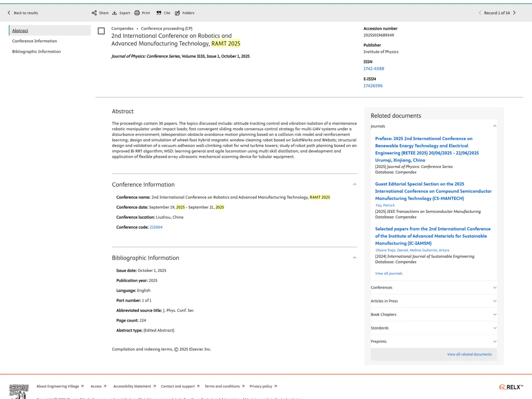Go to previous record arrow
532x399 pixels.
(480, 13)
